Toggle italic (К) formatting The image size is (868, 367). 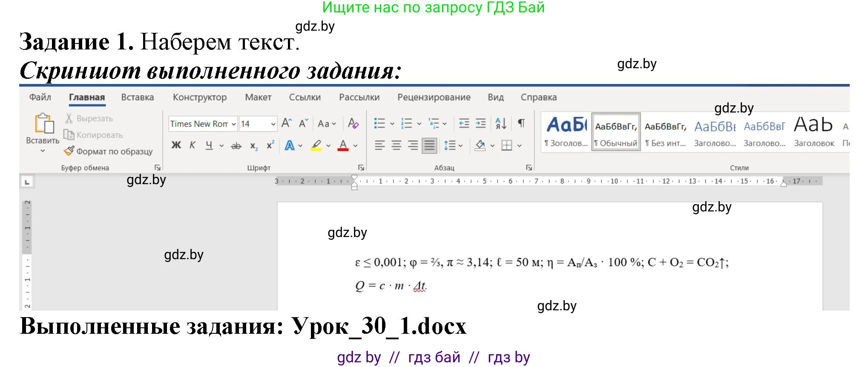click(193, 145)
